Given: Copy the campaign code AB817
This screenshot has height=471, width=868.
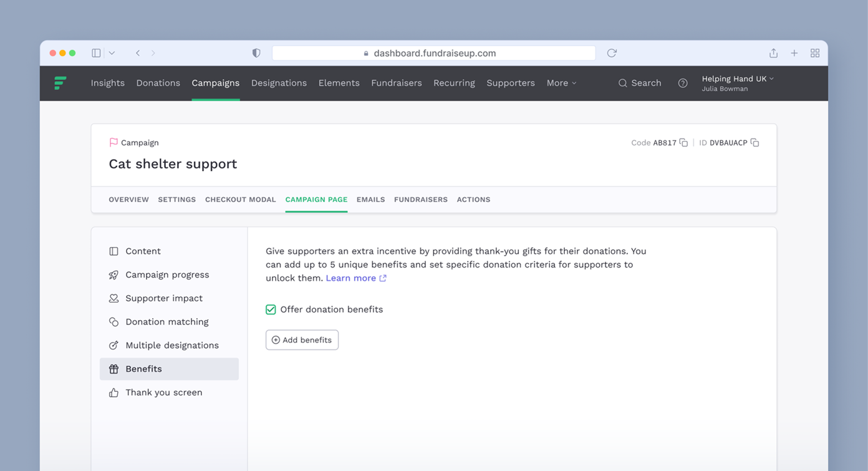Looking at the screenshot, I should 683,143.
